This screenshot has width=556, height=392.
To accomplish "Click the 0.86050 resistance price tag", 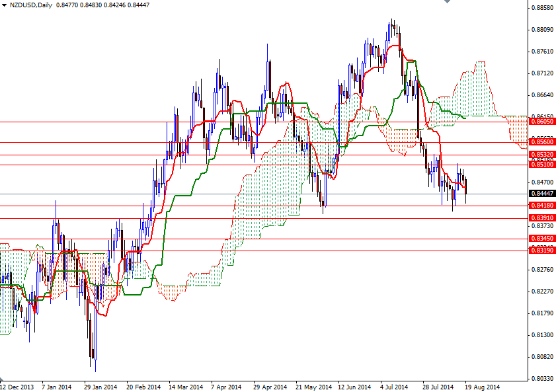I will click(542, 122).
